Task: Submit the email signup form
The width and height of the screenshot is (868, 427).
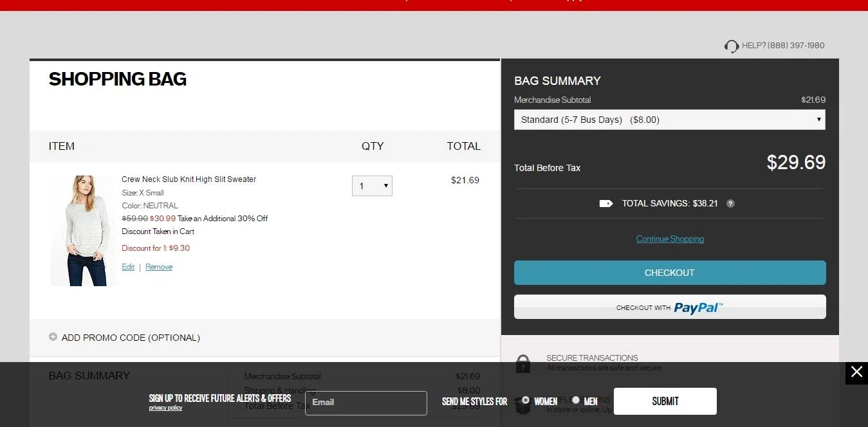Action: [x=665, y=401]
